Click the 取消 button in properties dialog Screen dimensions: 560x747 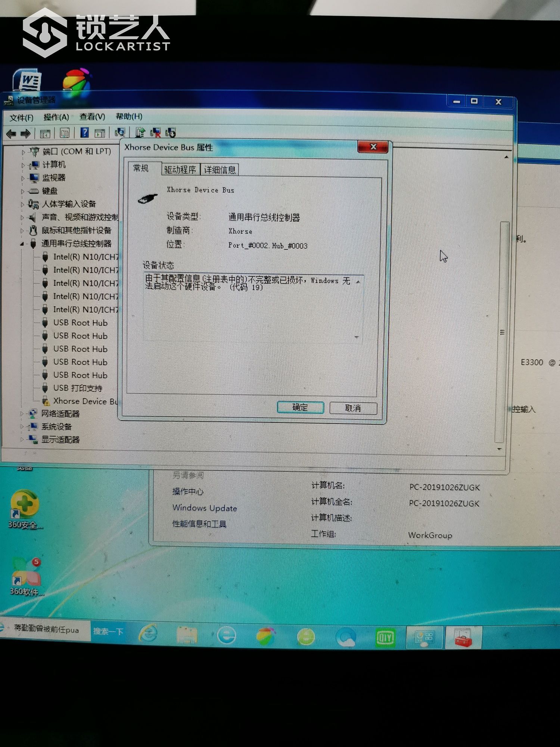[353, 408]
